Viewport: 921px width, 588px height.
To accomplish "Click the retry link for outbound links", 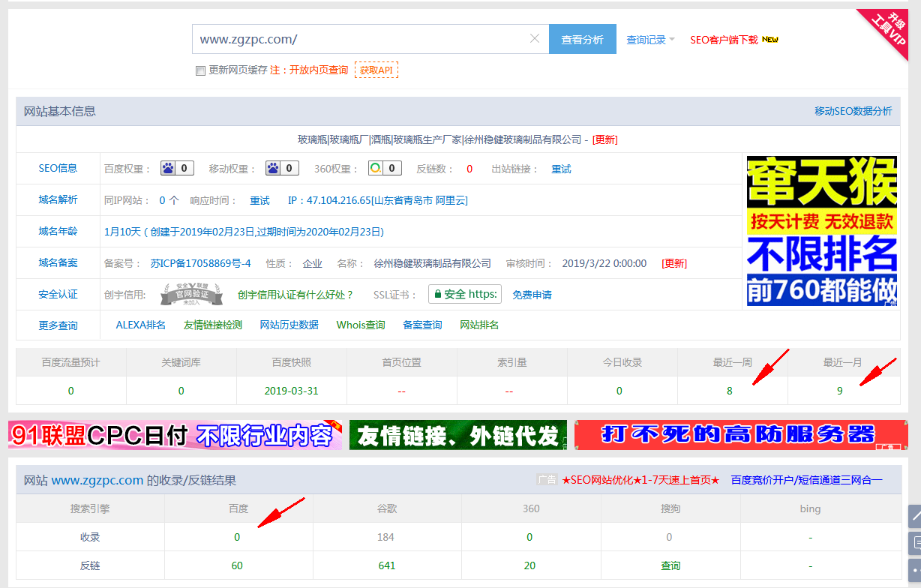I will coord(561,169).
